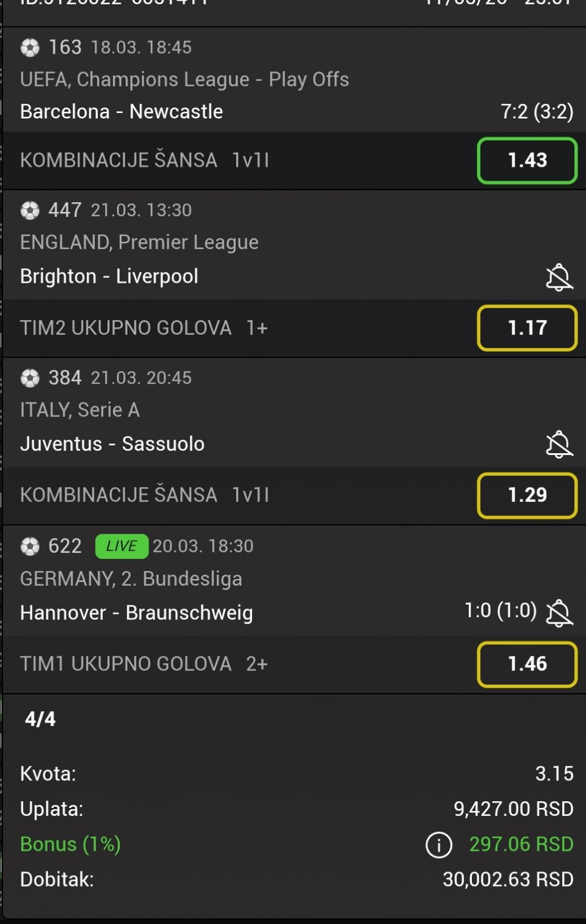
Task: Open the Juventus - Sassuolo match
Action: [x=112, y=444]
